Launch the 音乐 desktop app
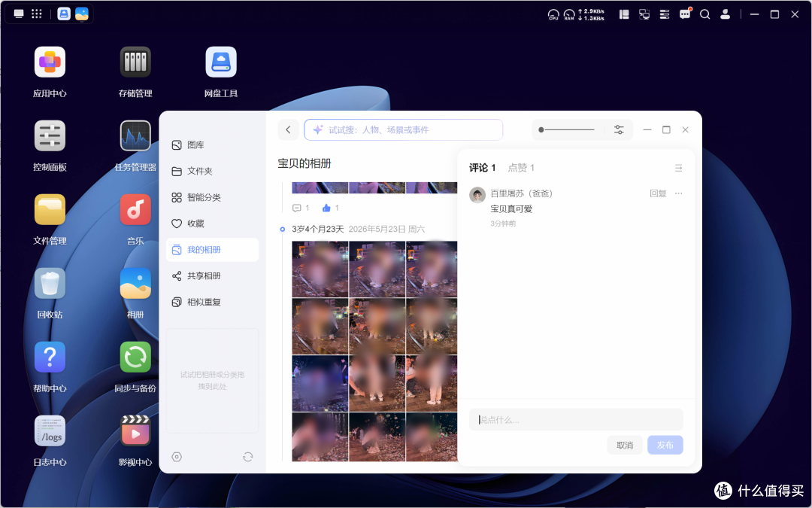The width and height of the screenshot is (812, 508). tap(135, 209)
